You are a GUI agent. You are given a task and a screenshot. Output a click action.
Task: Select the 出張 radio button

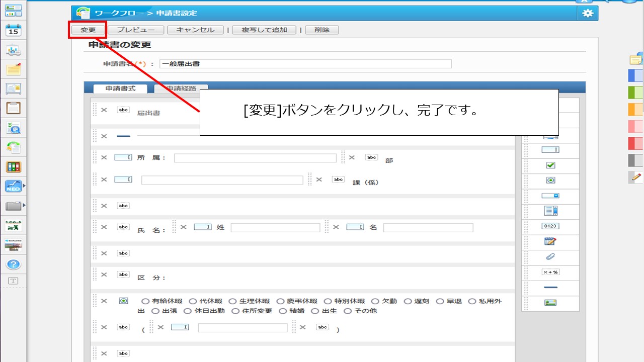coord(155,311)
